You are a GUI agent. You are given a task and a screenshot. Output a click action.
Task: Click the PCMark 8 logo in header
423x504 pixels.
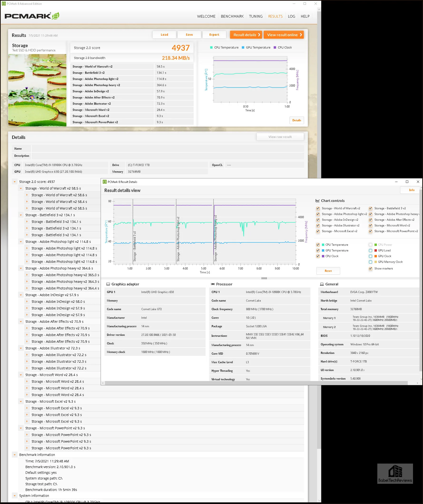point(32,16)
